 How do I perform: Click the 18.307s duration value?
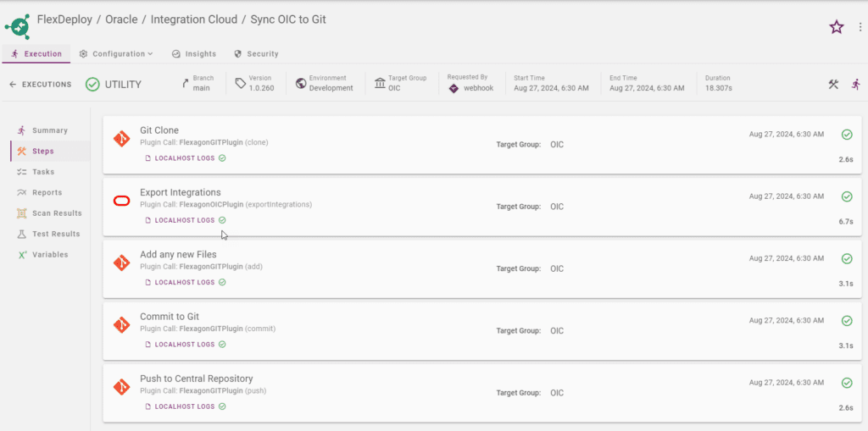click(x=719, y=88)
